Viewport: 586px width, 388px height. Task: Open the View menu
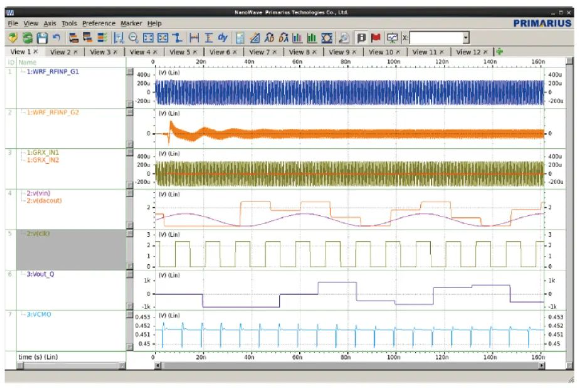(31, 23)
